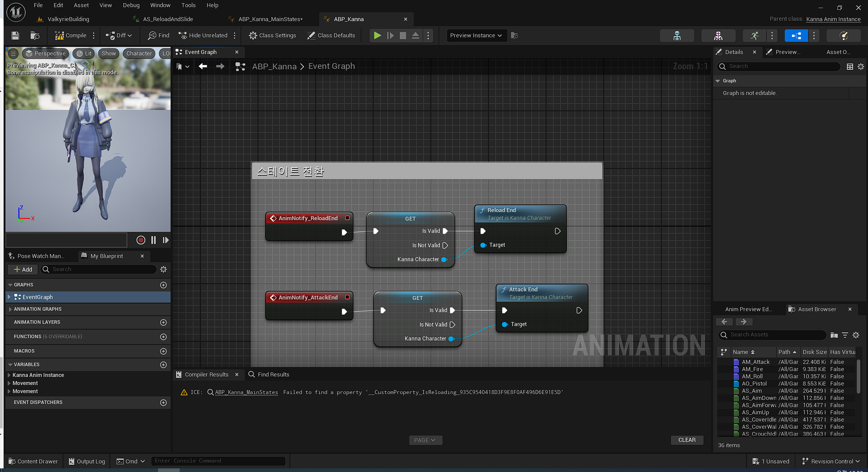
Task: Open the Debug menu
Action: [x=131, y=5]
